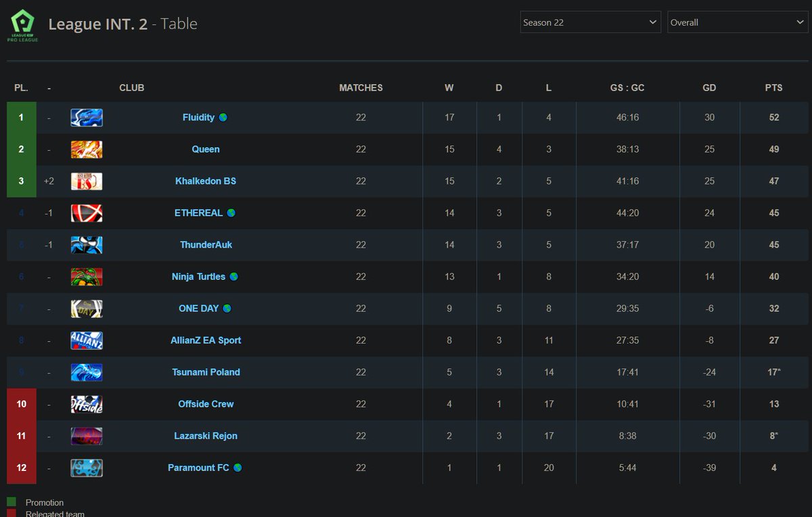The width and height of the screenshot is (812, 517).
Task: Click the Pro League logo
Action: click(x=23, y=26)
